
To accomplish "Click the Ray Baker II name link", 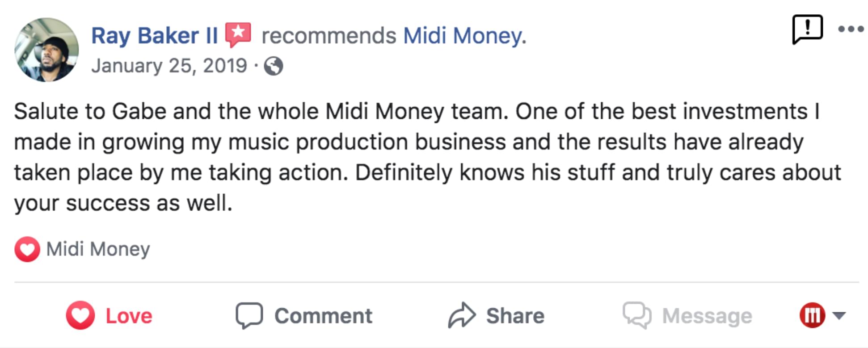I will (154, 36).
